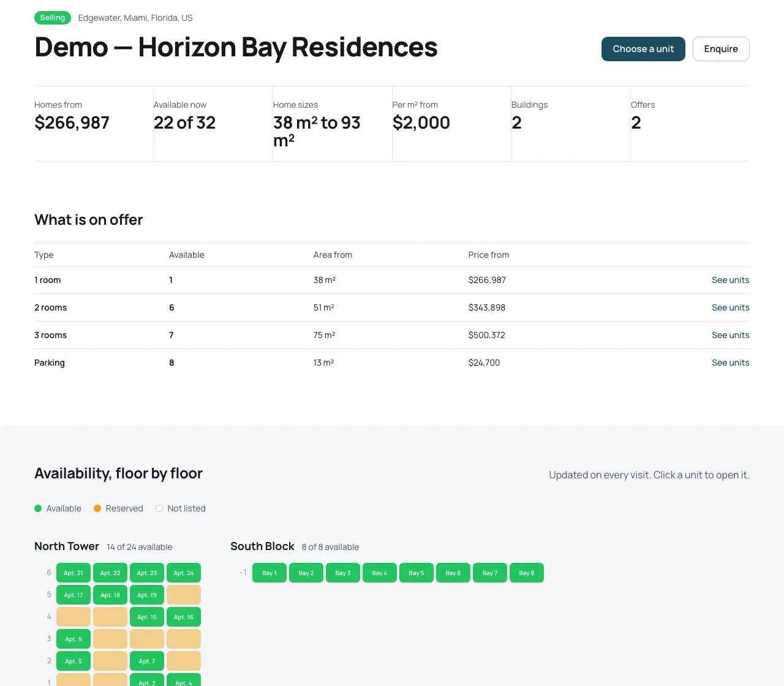The width and height of the screenshot is (784, 686).
Task: Select Apt. 24 unit tile
Action: [x=184, y=573]
